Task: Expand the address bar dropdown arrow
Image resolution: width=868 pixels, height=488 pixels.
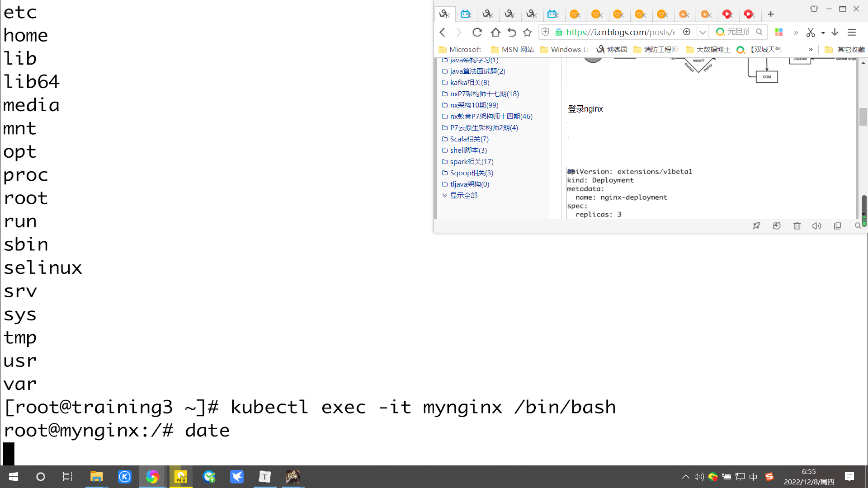Action: point(703,32)
